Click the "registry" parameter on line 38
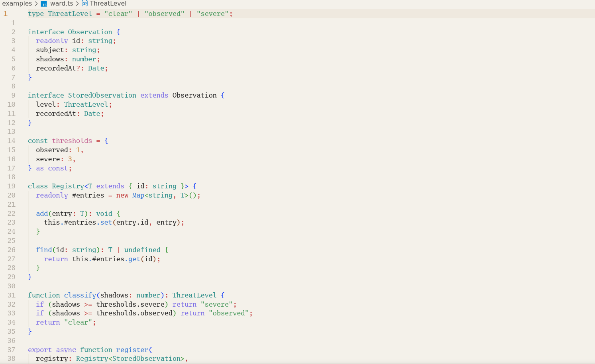Image resolution: width=595 pixels, height=364 pixels. [52, 358]
